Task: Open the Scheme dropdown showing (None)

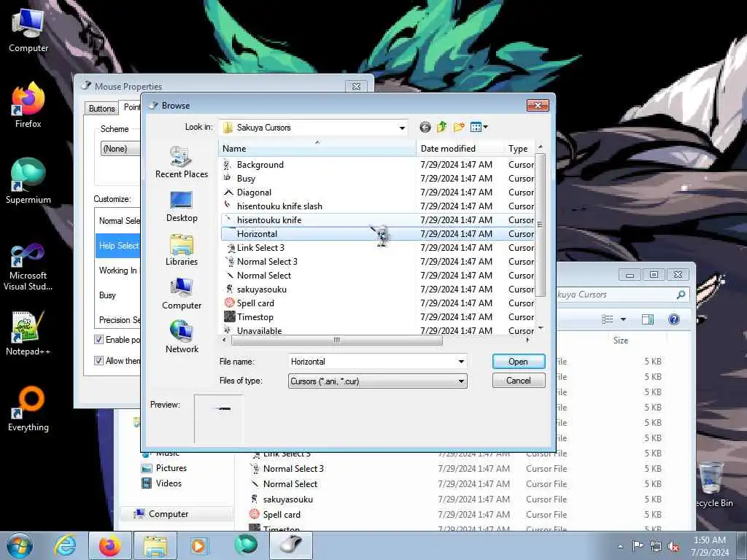Action: (120, 149)
